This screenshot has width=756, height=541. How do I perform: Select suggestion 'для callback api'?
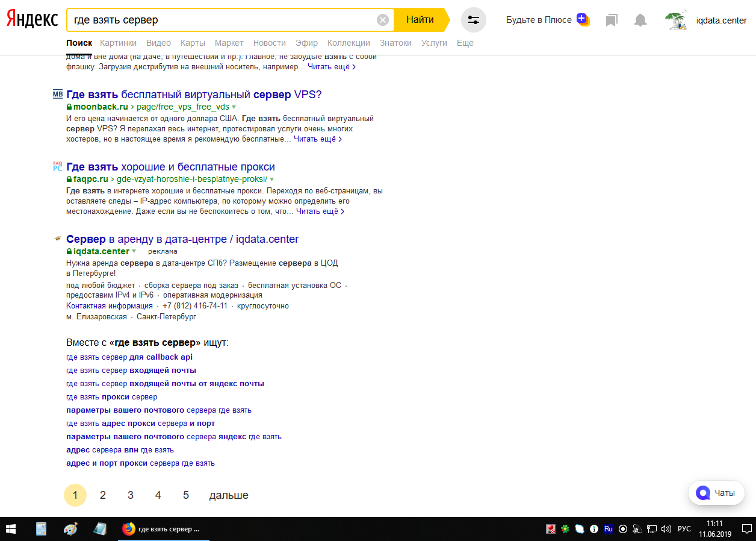(x=129, y=357)
